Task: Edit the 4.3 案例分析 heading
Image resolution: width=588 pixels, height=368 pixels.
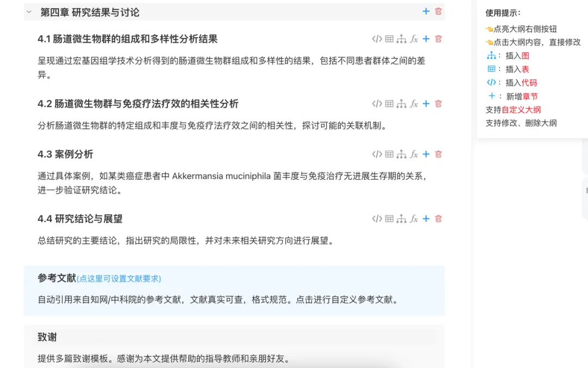Action: coord(65,154)
